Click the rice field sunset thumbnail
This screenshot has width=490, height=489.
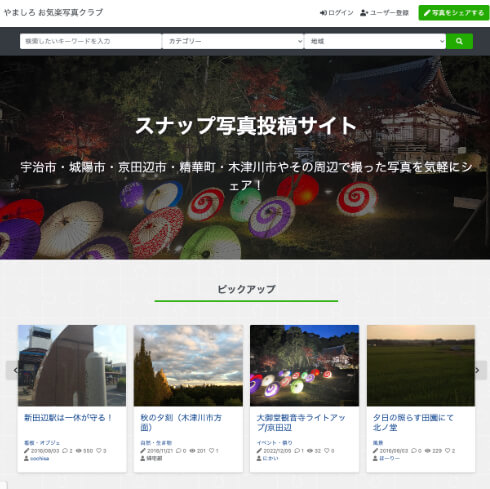click(421, 366)
